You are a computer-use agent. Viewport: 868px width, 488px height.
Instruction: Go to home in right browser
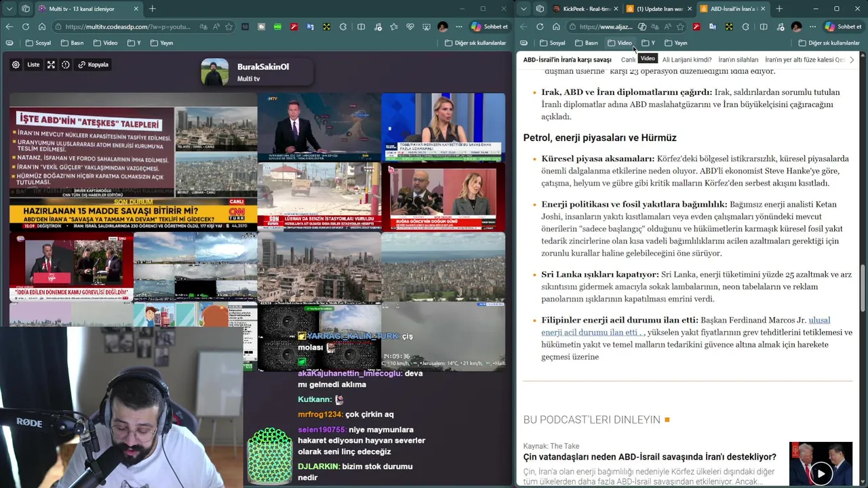(x=556, y=26)
